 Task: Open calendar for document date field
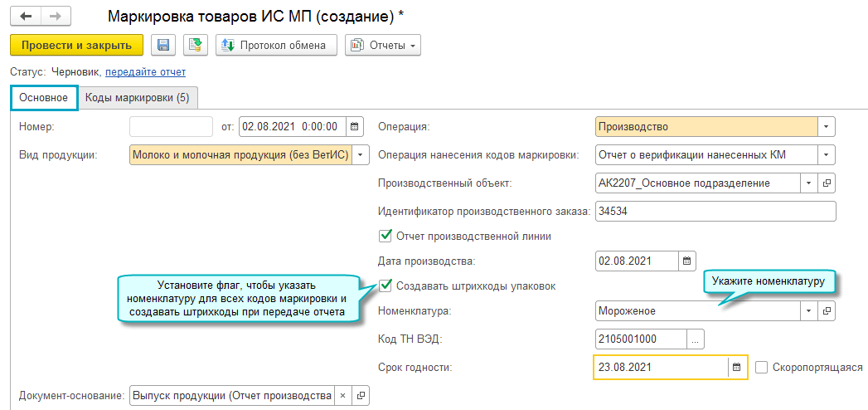354,127
